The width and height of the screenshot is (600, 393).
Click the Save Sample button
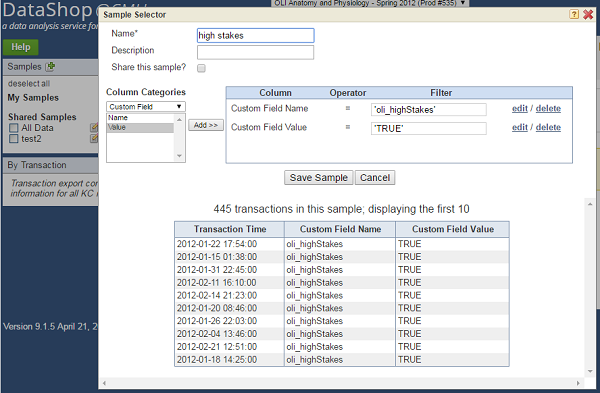click(318, 178)
